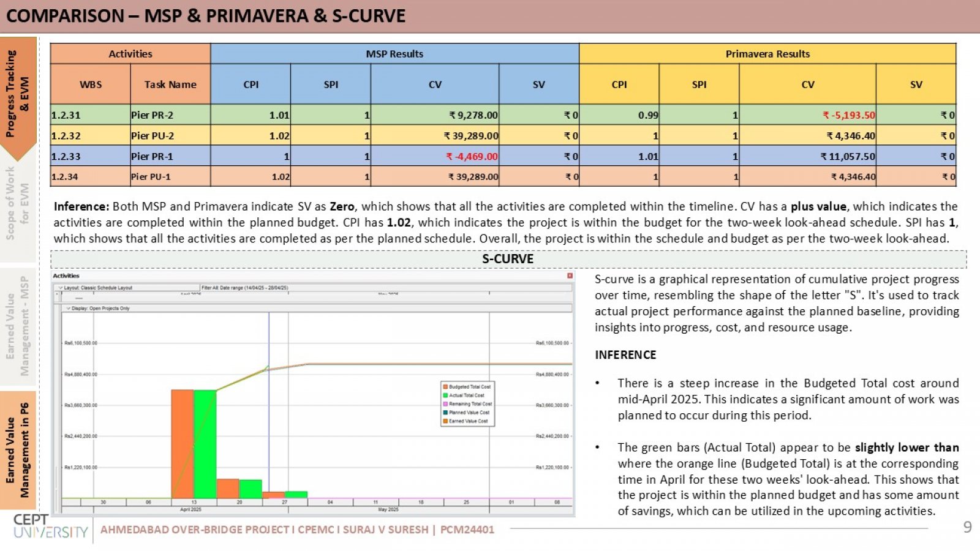Expand the Layout: Classic Schedule Layout chevron
The height and width of the screenshot is (551, 980).
tap(61, 288)
